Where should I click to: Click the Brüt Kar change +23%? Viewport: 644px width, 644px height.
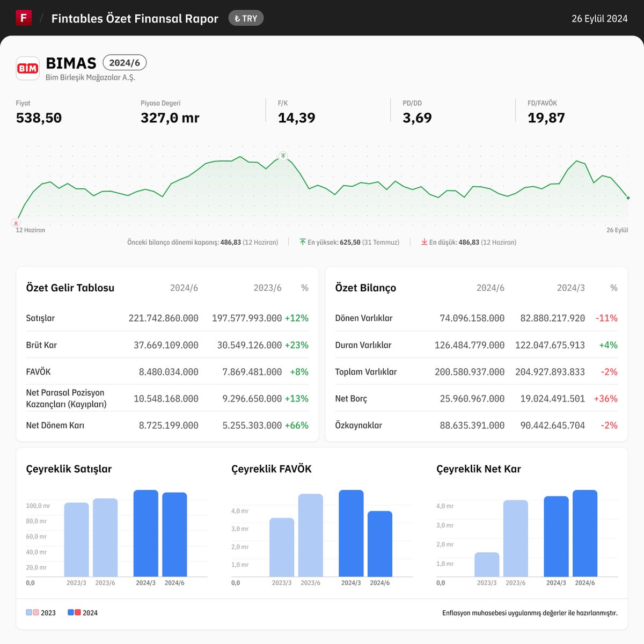(297, 345)
